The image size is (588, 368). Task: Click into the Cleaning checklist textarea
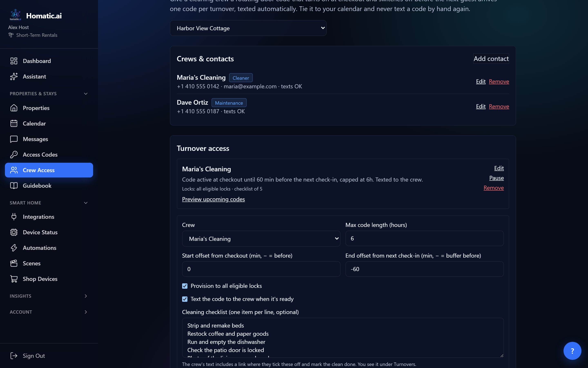coord(343,338)
